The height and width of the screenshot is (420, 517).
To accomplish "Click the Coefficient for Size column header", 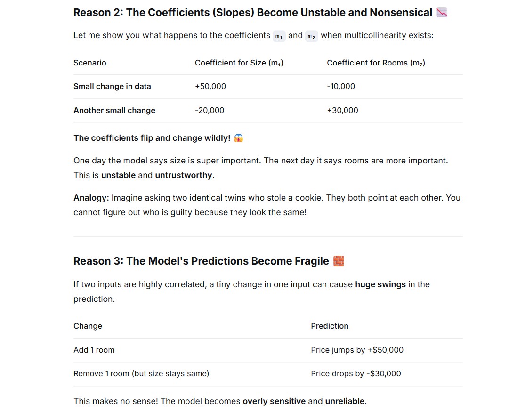I will coord(239,63).
